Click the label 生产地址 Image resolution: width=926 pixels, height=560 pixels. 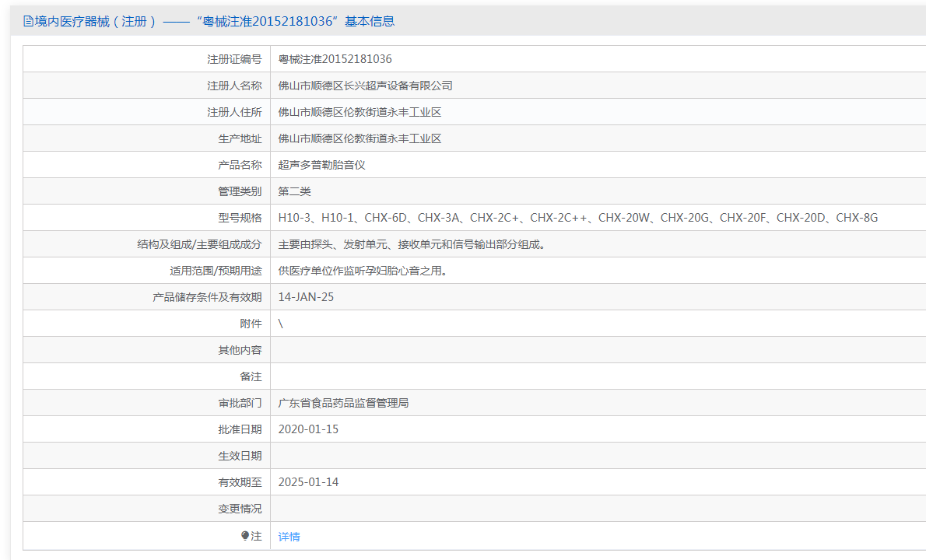pyautogui.click(x=240, y=138)
